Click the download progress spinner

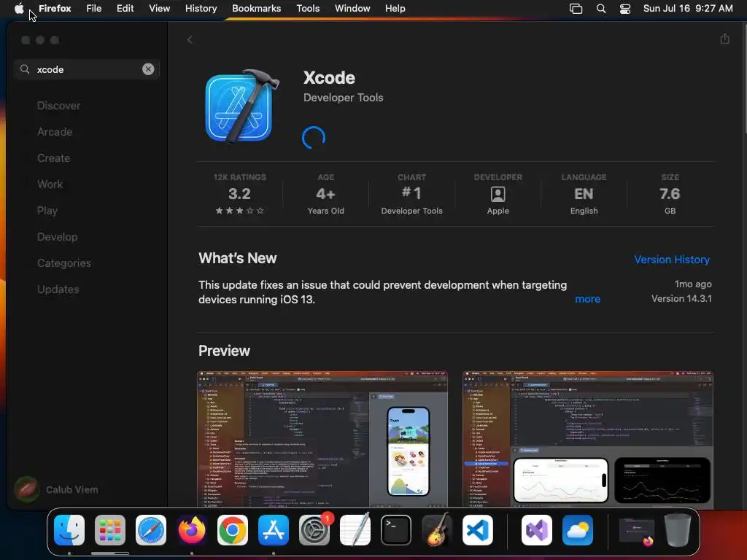pyautogui.click(x=314, y=138)
